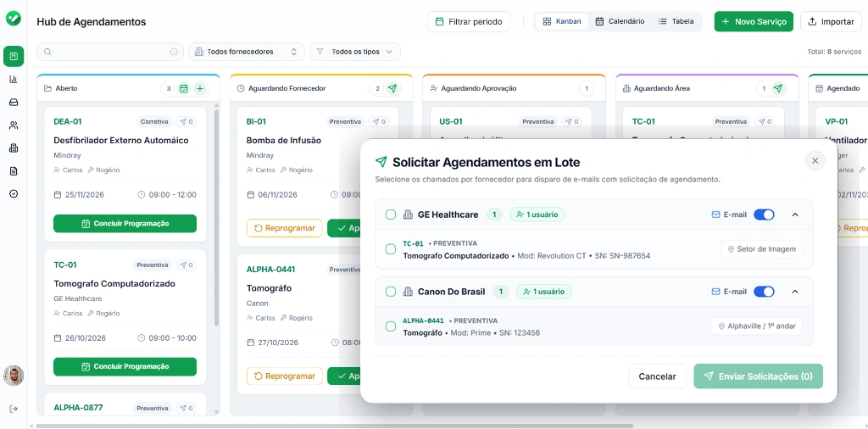Click the horizontal scrollbar at bottom
868x429 pixels.
click(x=334, y=426)
